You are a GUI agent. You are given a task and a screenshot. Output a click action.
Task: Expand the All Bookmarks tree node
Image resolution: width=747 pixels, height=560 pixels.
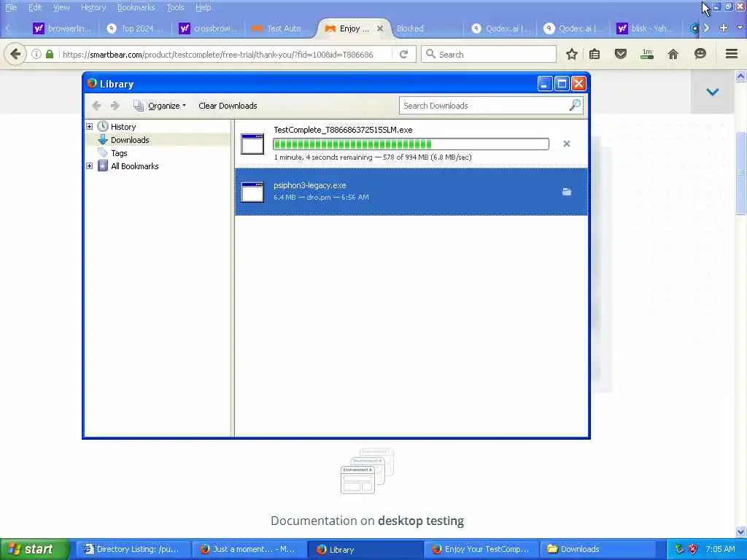tap(89, 166)
